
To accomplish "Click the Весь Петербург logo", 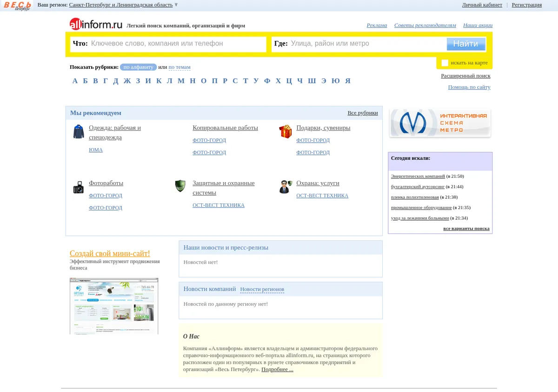I will [x=17, y=6].
